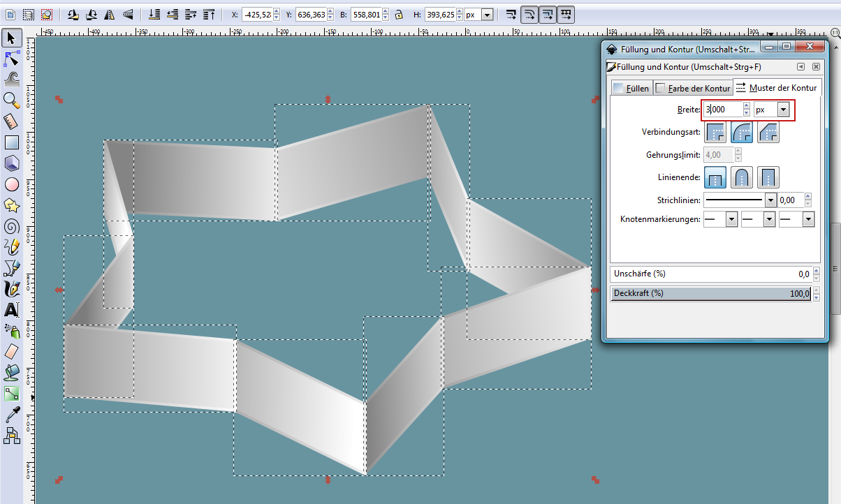Click the flip horizontal icon
This screenshot has width=841, height=504.
click(x=110, y=14)
